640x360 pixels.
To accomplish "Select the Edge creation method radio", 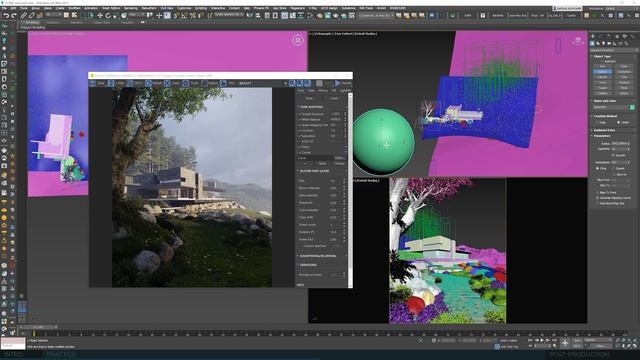I will click(597, 122).
